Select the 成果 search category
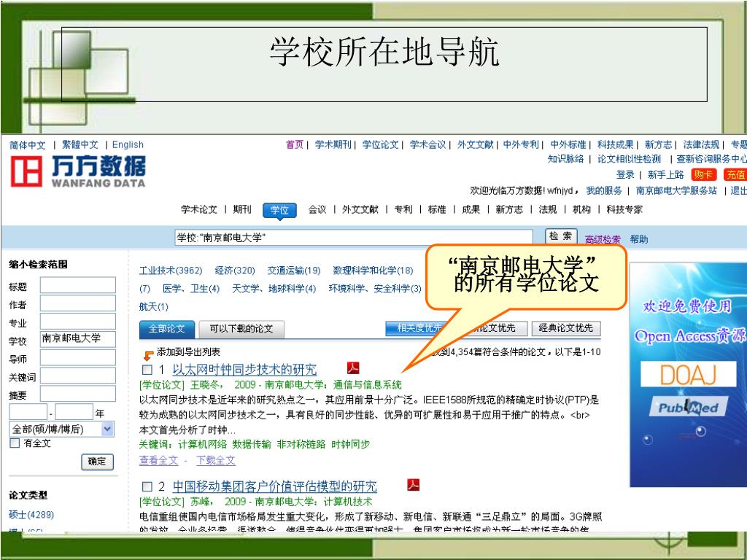Screen dimensions: 747x560 coord(471,209)
